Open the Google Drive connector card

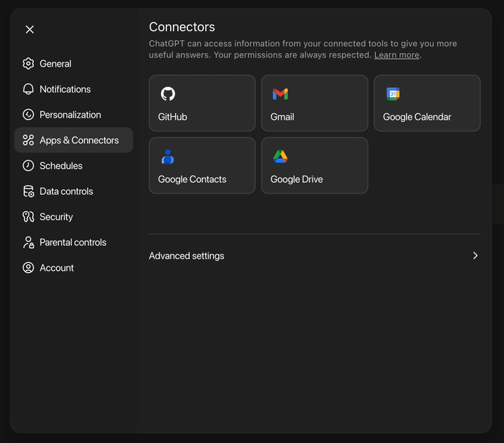point(314,166)
